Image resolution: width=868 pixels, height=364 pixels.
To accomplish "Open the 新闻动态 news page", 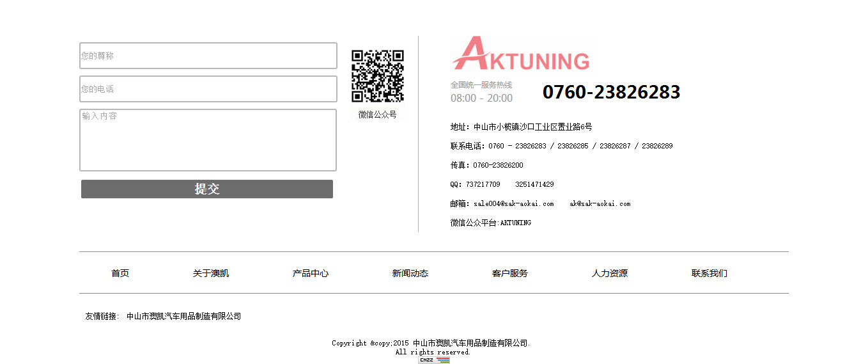I will pos(410,273).
